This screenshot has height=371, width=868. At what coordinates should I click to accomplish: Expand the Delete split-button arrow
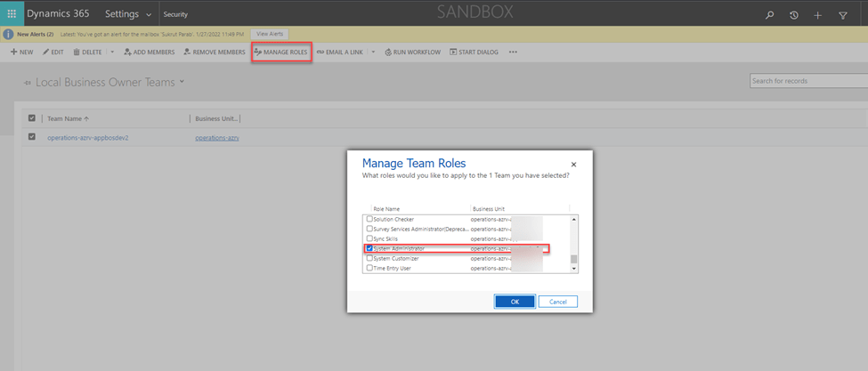112,52
